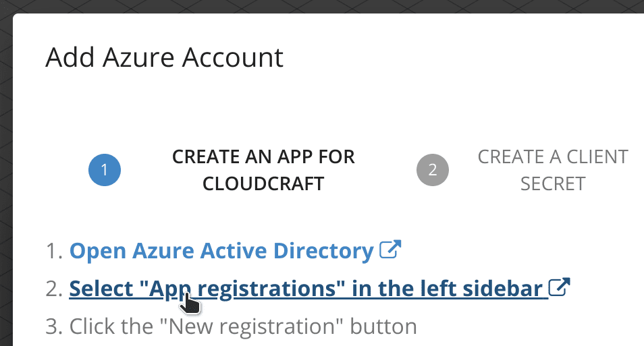Go to Create an App for Cloudcraft step
This screenshot has height=346, width=644.
click(263, 170)
